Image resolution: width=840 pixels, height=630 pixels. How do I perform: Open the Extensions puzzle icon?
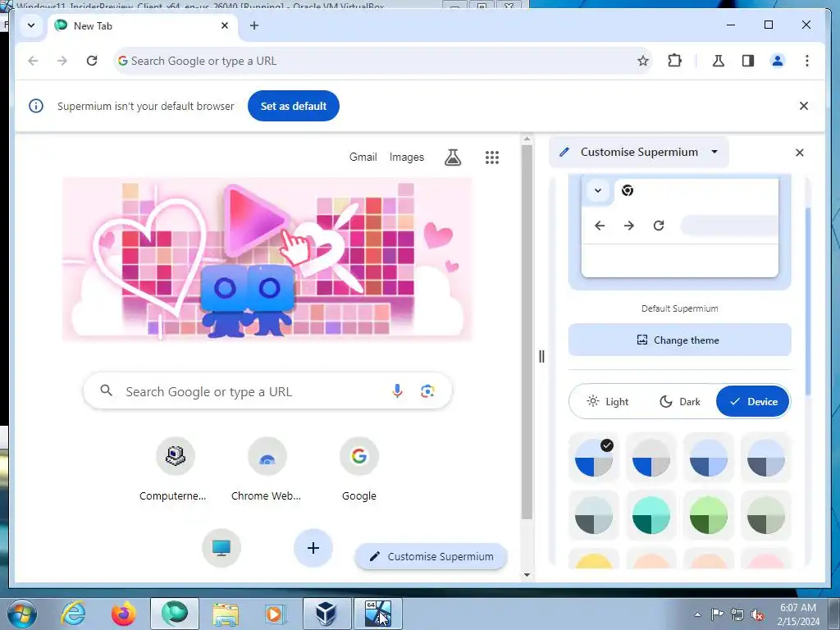coord(674,61)
